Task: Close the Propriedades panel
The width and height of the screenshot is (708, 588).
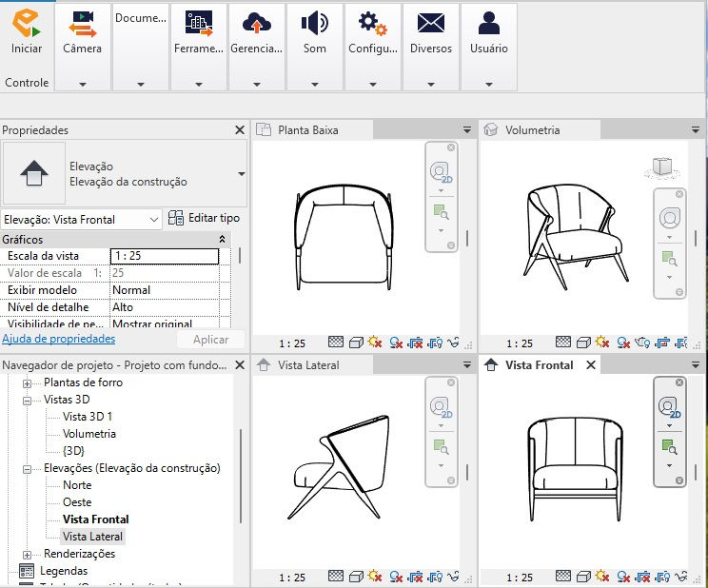Action: [240, 130]
